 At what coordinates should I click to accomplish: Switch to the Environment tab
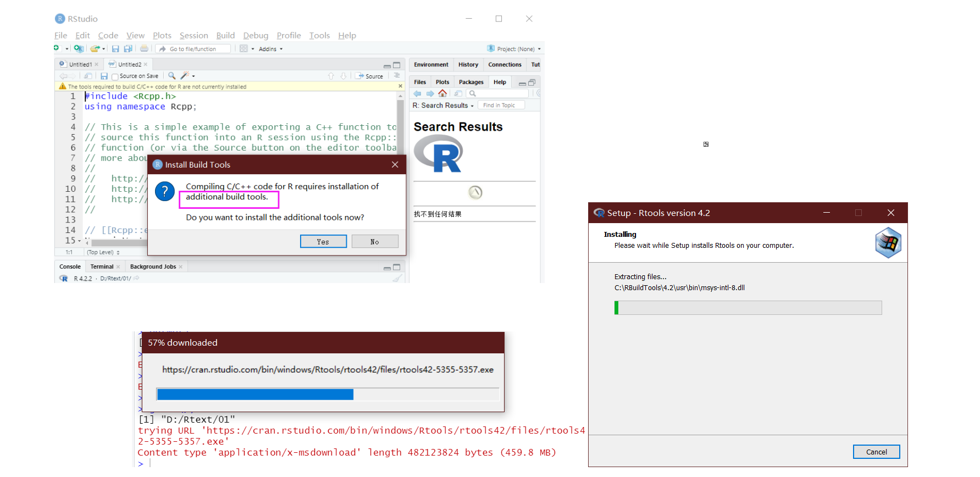coord(431,65)
